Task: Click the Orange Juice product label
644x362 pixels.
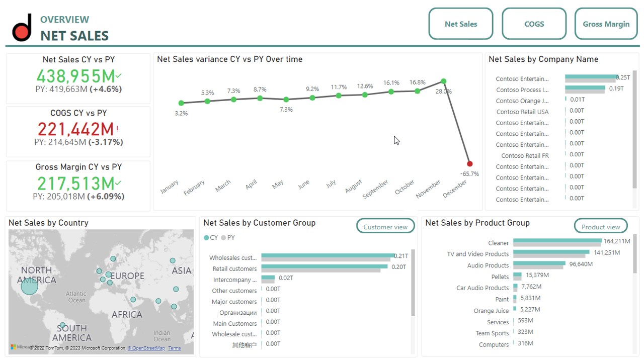Action: pyautogui.click(x=491, y=311)
